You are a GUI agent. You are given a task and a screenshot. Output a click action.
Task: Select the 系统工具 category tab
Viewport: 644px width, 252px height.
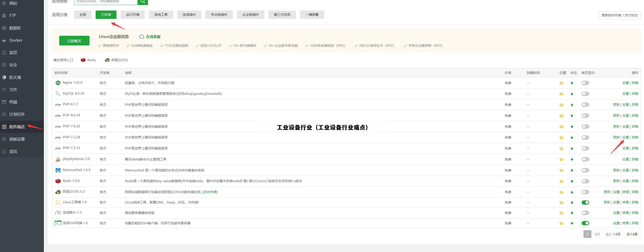coord(161,15)
